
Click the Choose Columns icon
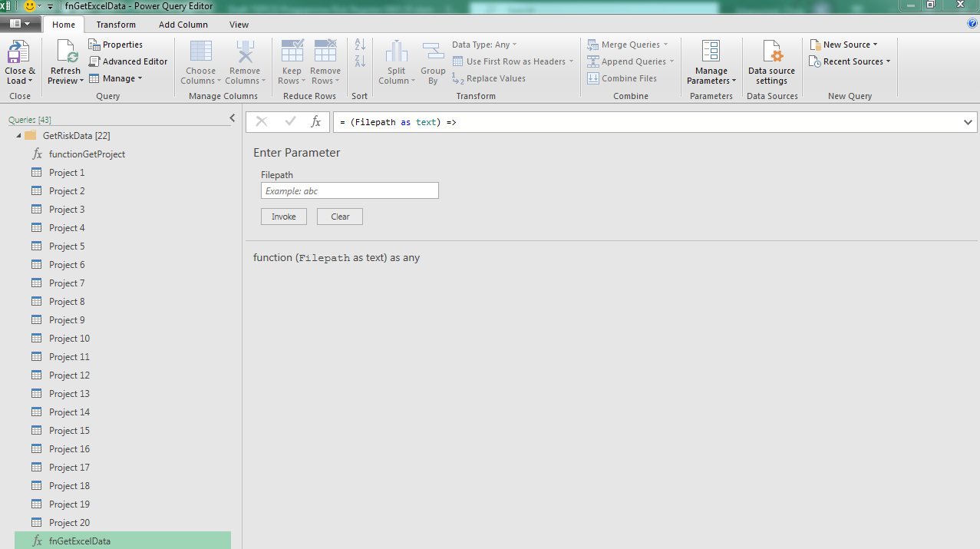[201, 51]
